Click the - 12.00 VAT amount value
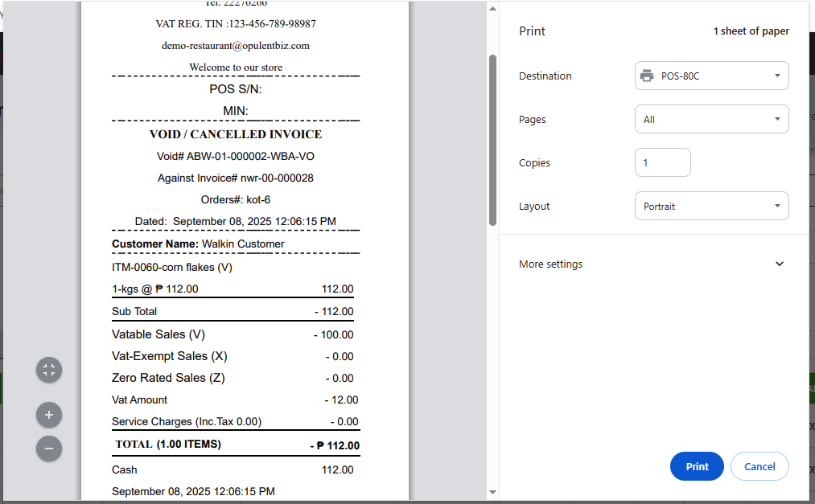Image resolution: width=815 pixels, height=504 pixels. [x=341, y=400]
